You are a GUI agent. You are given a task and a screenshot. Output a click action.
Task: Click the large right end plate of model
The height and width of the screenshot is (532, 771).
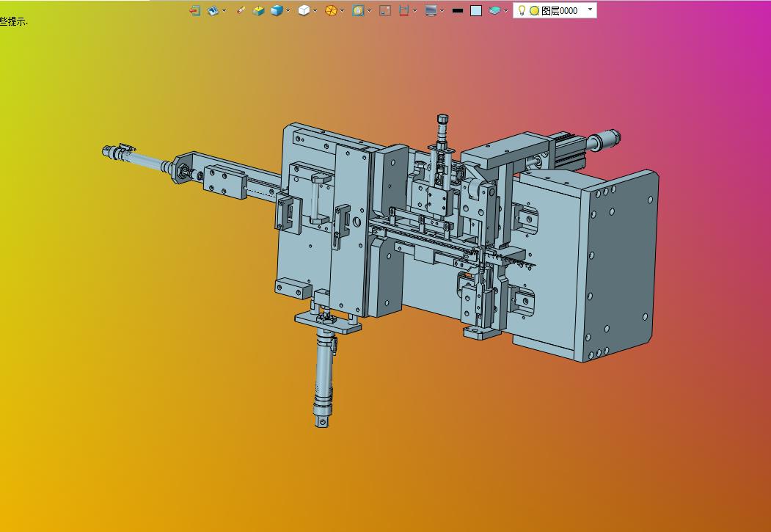pos(620,264)
